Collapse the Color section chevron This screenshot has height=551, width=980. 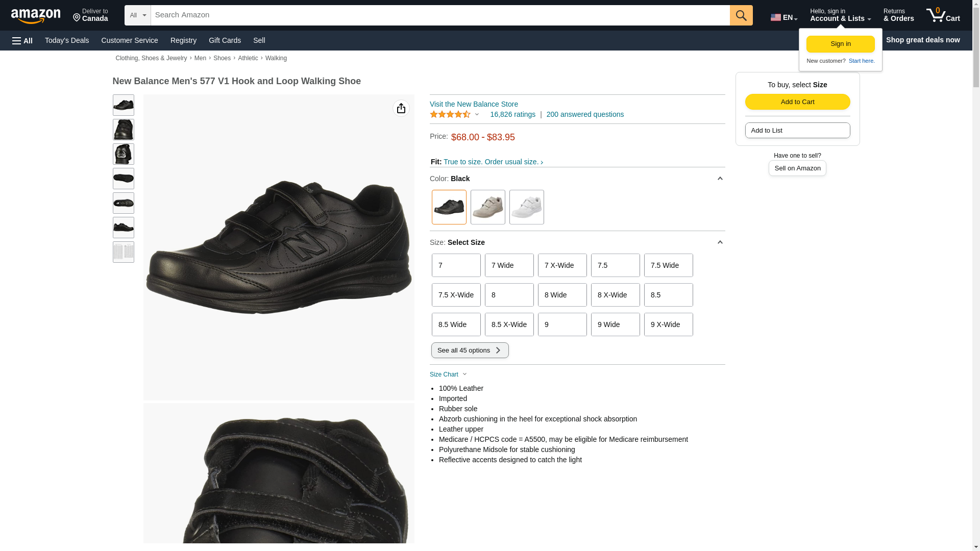point(720,179)
